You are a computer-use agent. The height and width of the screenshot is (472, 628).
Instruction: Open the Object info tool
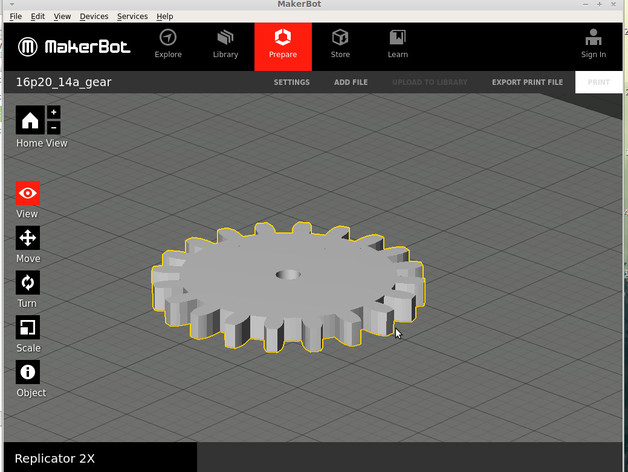28,372
